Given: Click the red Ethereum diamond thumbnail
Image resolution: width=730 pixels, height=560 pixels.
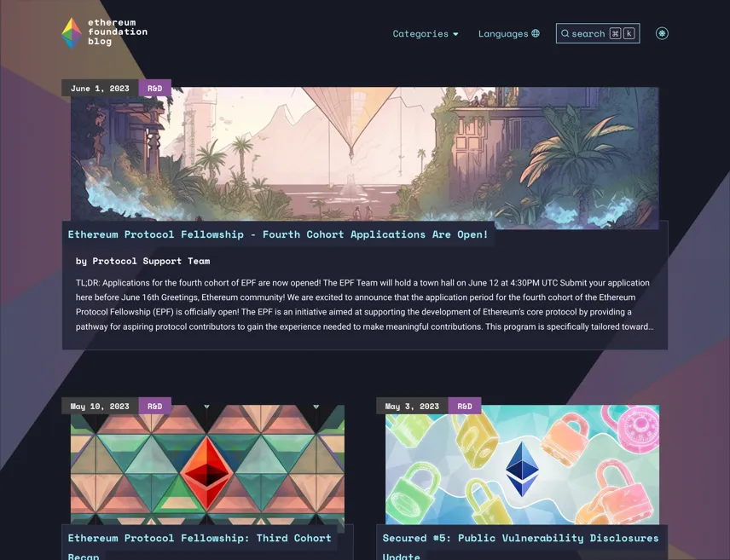Looking at the screenshot, I should pos(207,465).
